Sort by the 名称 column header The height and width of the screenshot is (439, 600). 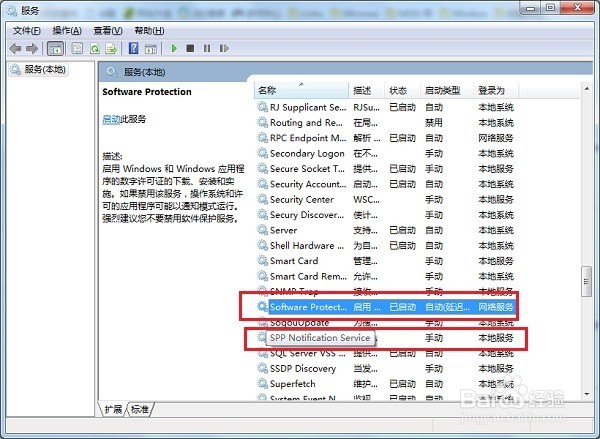coord(301,91)
